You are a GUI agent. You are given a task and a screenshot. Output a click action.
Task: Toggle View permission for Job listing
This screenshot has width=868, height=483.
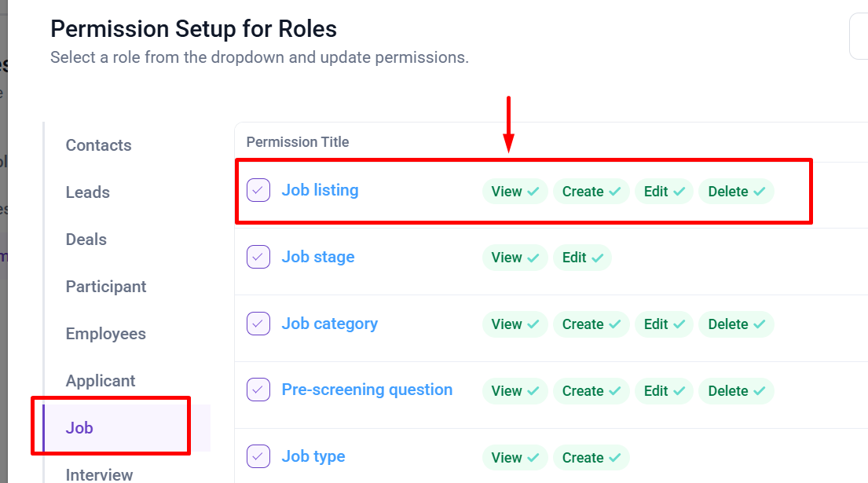515,192
